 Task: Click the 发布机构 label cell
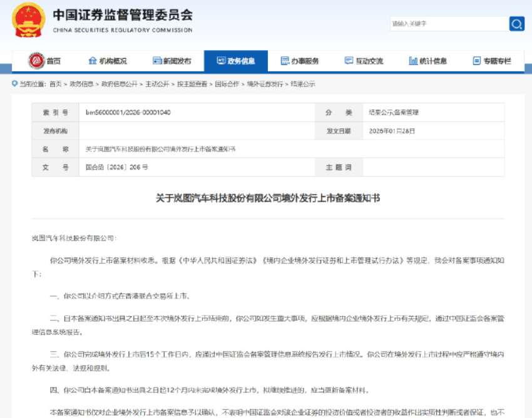(x=56, y=131)
